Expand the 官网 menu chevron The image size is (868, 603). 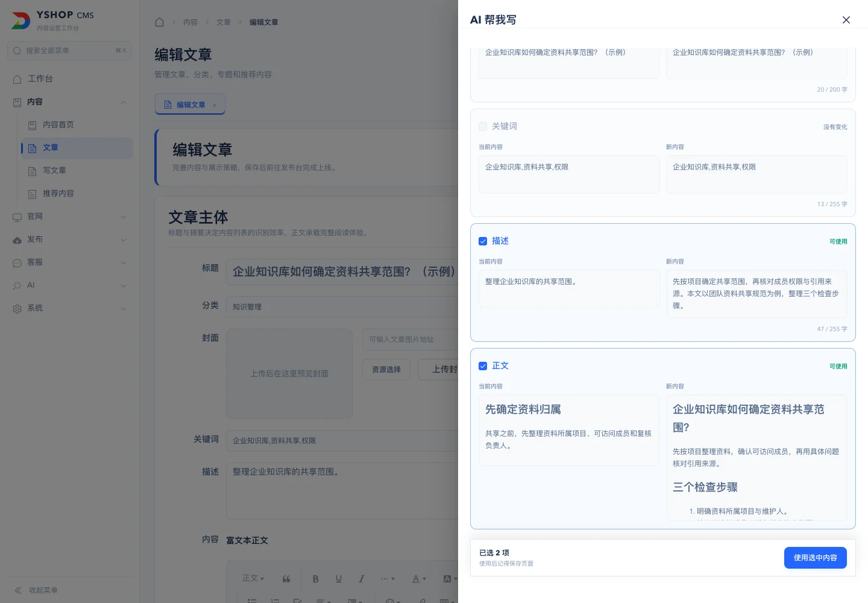point(124,216)
